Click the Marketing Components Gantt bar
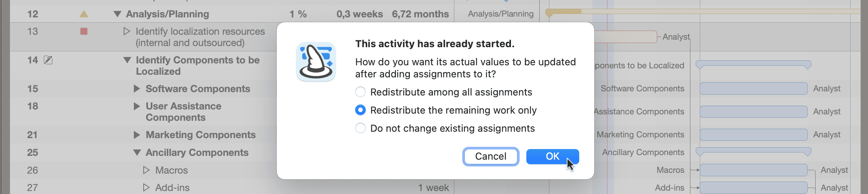 click(x=753, y=135)
